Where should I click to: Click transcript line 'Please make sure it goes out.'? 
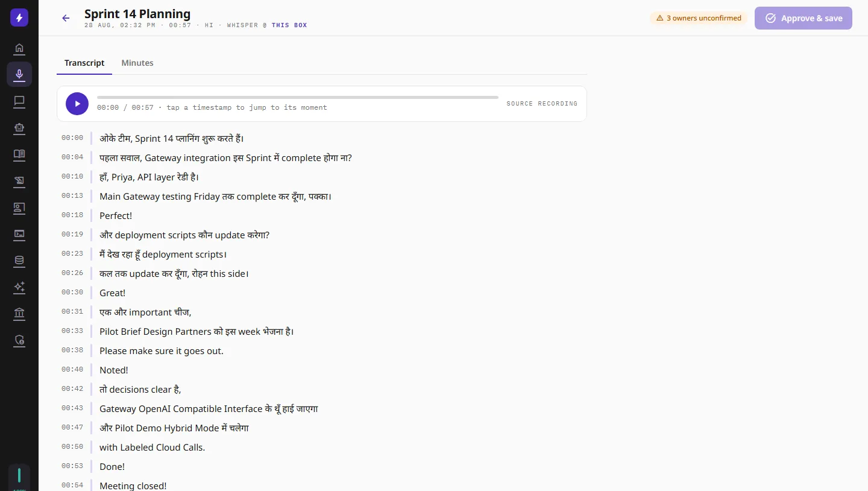tap(162, 350)
